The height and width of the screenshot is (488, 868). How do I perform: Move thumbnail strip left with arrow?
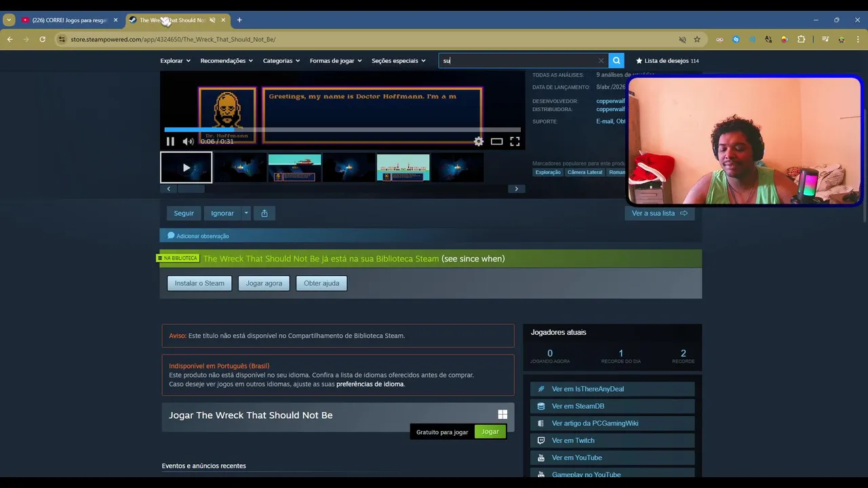click(x=169, y=189)
